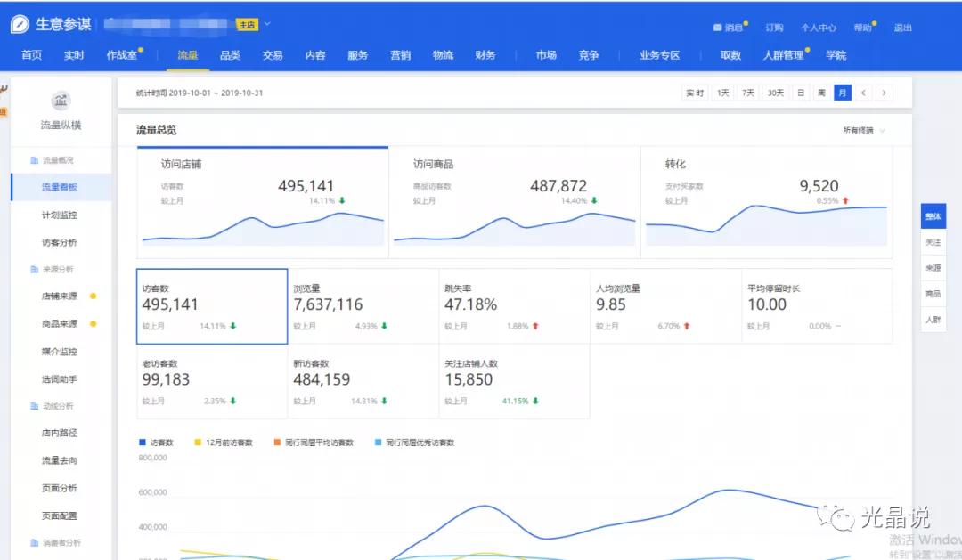
Task: Click the next-period arrow beside 月 tab
Action: coord(885,92)
